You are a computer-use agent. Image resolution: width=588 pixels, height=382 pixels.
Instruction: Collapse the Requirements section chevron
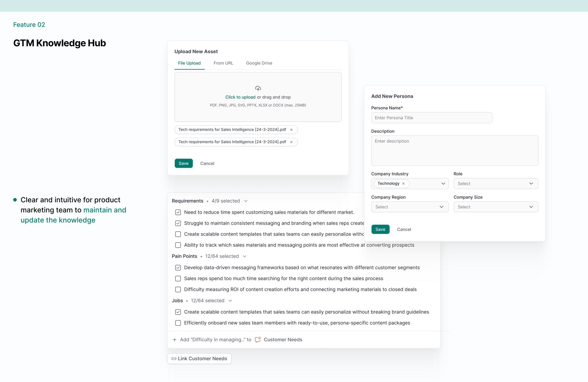click(x=246, y=201)
